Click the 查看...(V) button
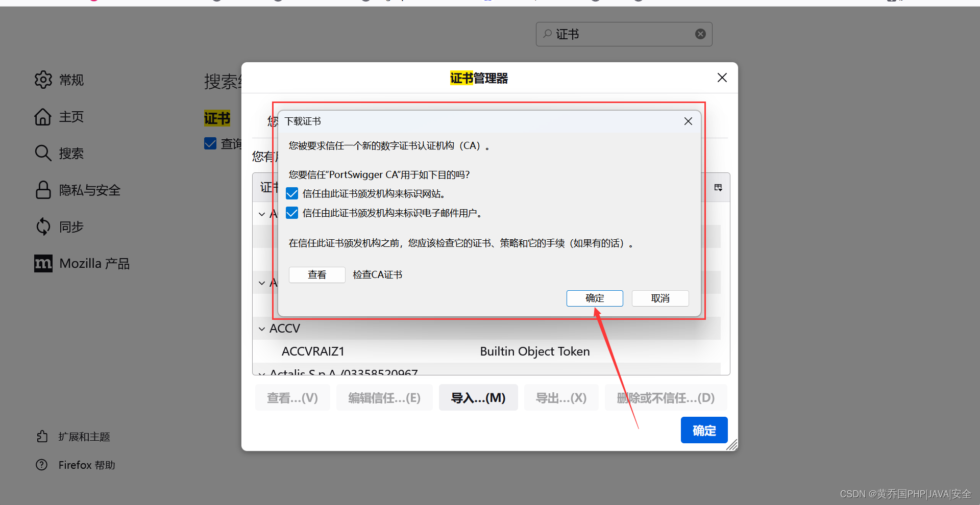This screenshot has height=505, width=980. [x=292, y=398]
